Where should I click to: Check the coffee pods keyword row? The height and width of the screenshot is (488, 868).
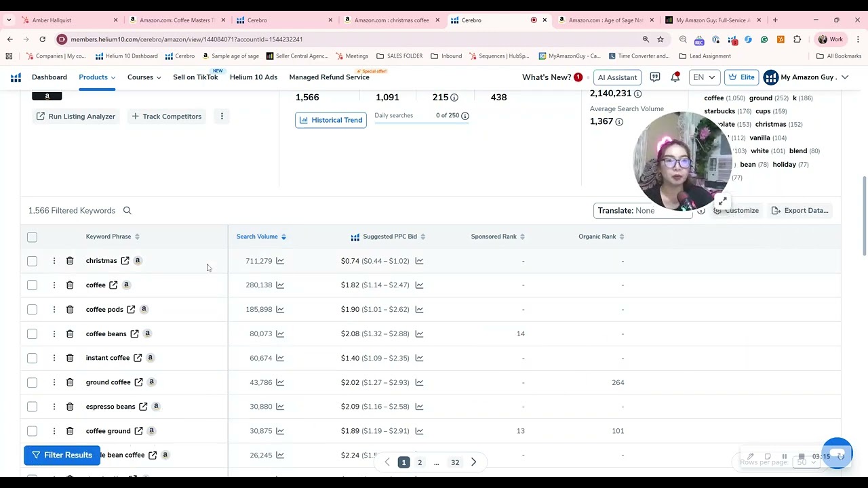32,310
